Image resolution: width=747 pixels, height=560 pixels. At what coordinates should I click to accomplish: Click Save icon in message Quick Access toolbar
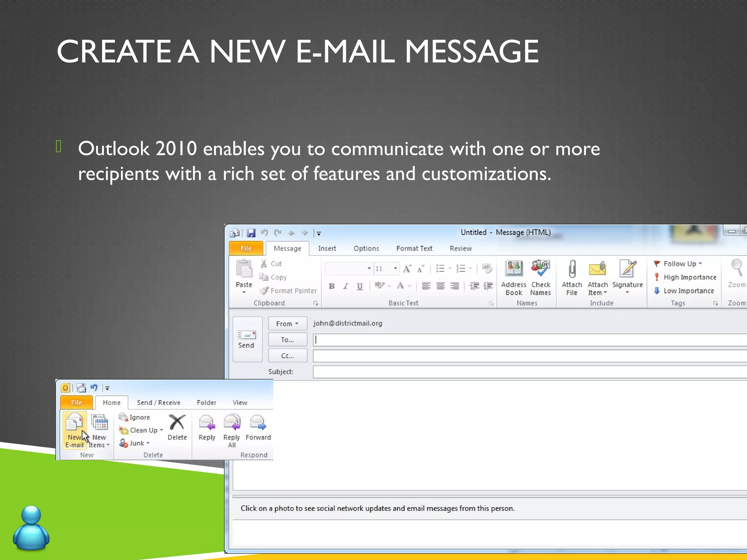[251, 233]
